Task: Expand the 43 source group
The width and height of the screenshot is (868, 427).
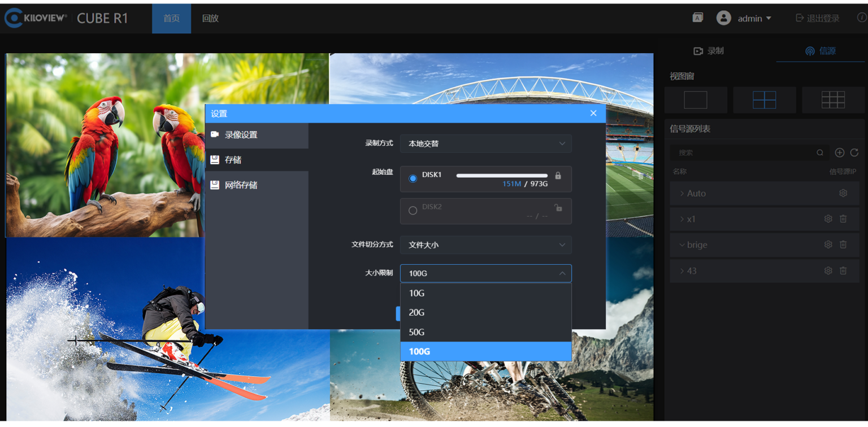Action: pos(682,271)
